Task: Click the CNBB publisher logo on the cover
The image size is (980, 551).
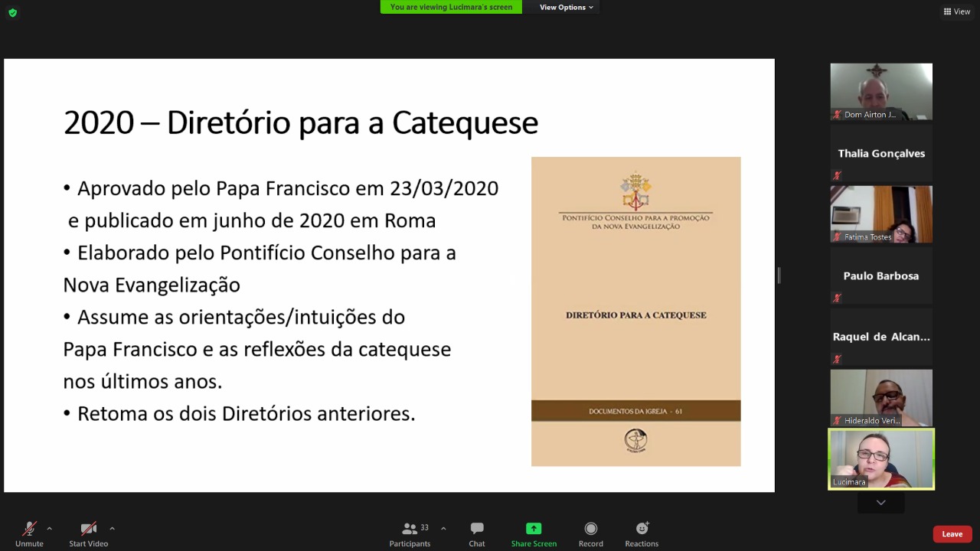Action: tap(635, 441)
